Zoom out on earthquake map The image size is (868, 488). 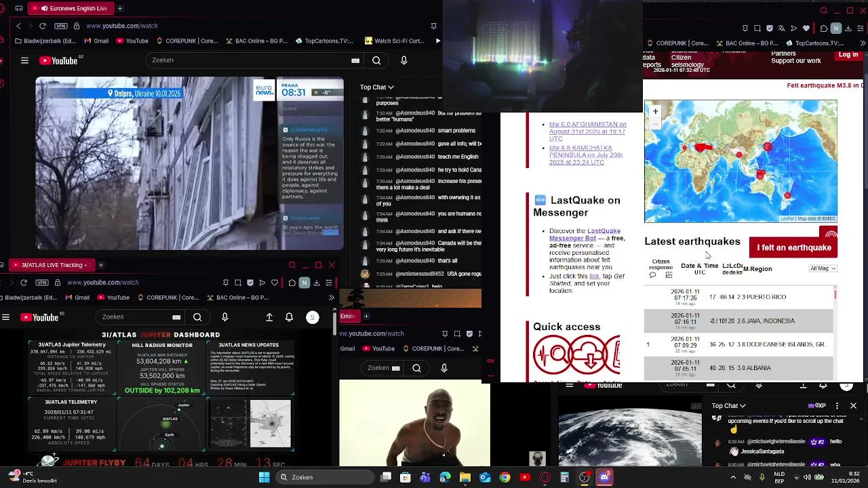(x=655, y=123)
